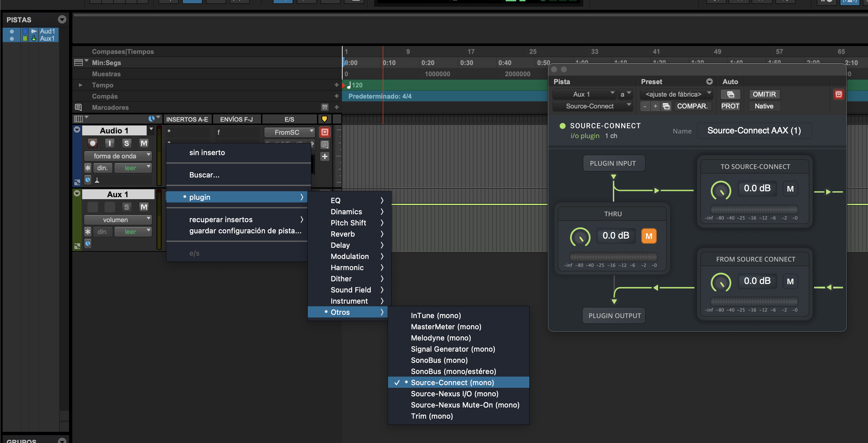Screen dimensions: 868x443
Task: Solo the Audio 1 track
Action: [126, 143]
